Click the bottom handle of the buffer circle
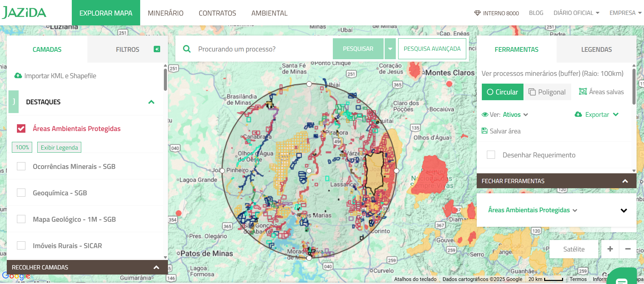The height and width of the screenshot is (284, 644). [x=309, y=258]
